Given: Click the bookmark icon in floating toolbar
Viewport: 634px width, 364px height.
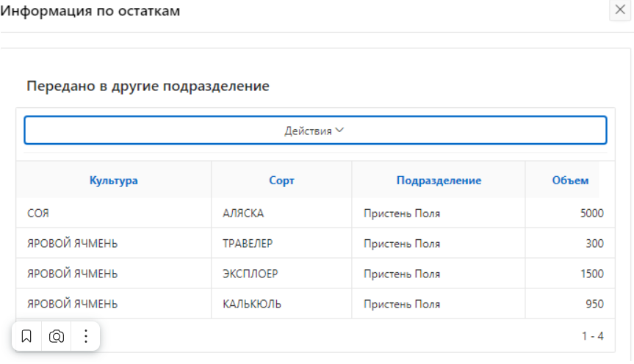Looking at the screenshot, I should 26,336.
